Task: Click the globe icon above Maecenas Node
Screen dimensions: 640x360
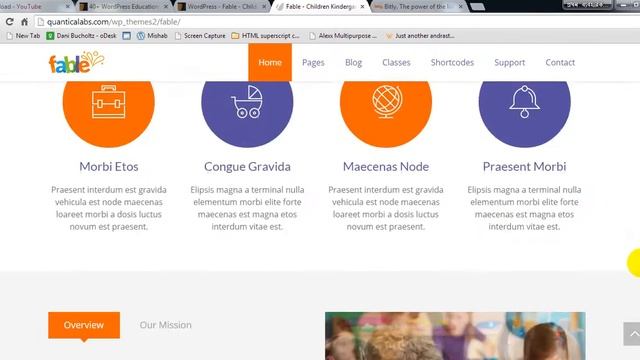Action: (386, 102)
